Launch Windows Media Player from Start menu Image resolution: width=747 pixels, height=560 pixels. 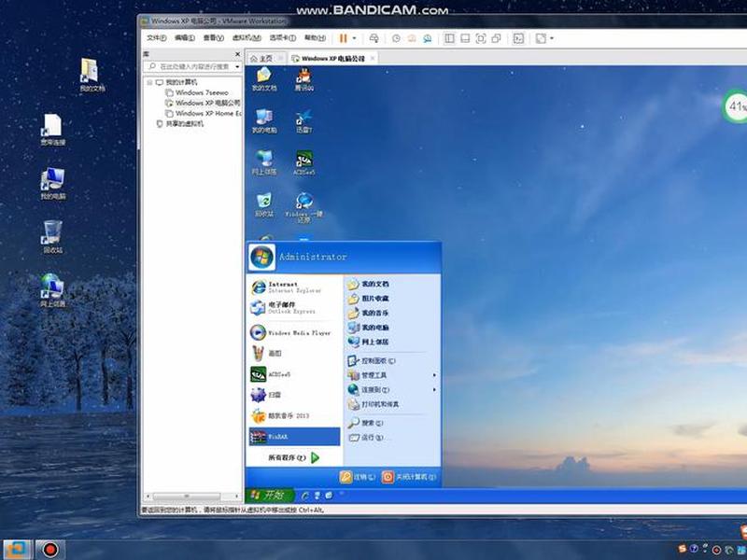point(294,332)
